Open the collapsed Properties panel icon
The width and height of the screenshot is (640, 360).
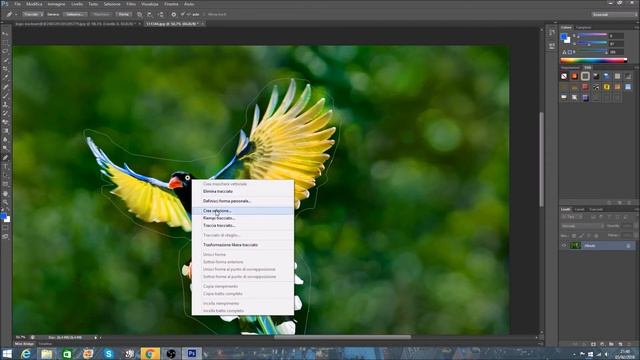pos(552,45)
